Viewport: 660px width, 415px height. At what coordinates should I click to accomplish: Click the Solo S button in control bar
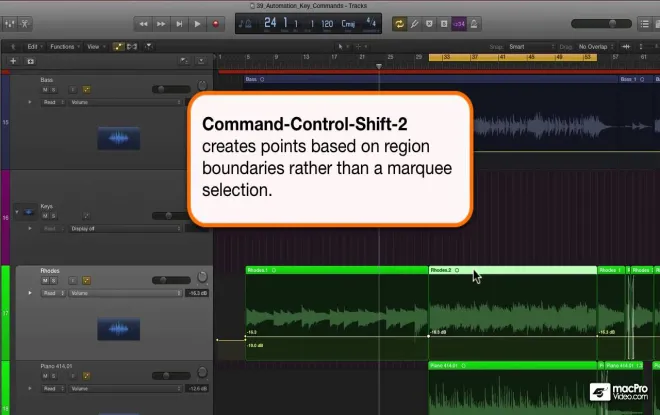pos(444,24)
